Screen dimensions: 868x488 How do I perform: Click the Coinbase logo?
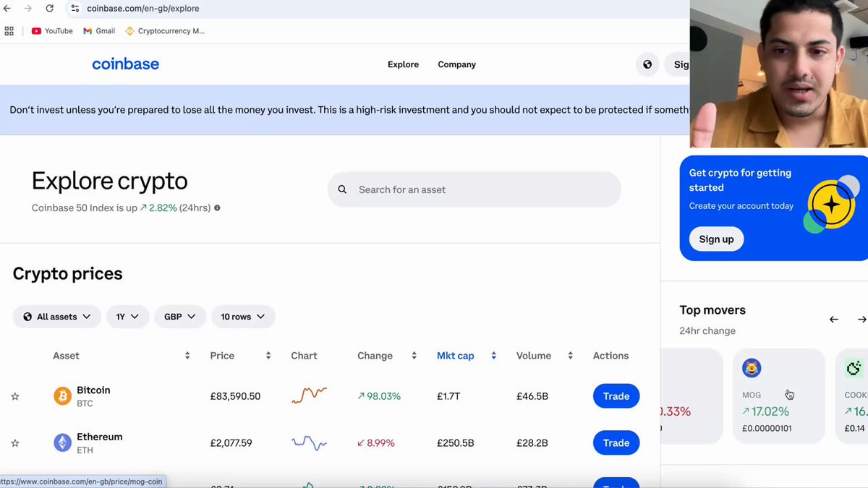click(125, 64)
